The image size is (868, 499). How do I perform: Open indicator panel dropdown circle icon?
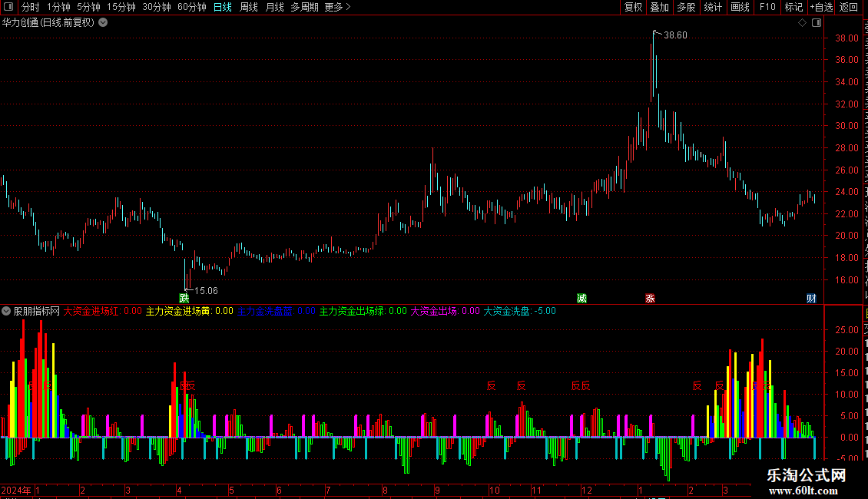6,311
